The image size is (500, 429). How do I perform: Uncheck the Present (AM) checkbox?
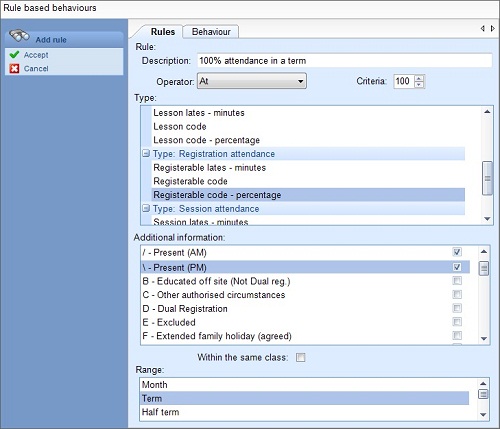457,252
